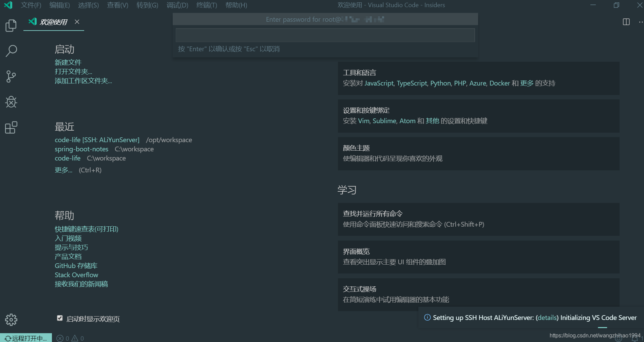Viewport: 644px width, 342px height.
Task: Open the 颜色主题 card
Action: [478, 153]
